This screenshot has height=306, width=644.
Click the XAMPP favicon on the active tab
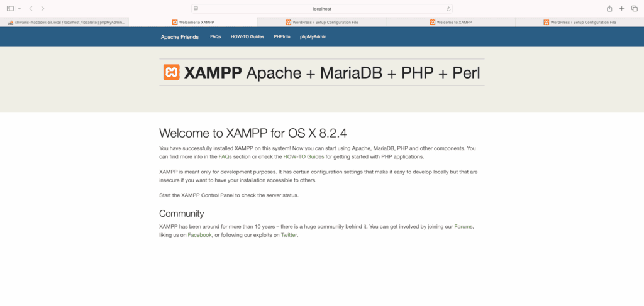(175, 22)
